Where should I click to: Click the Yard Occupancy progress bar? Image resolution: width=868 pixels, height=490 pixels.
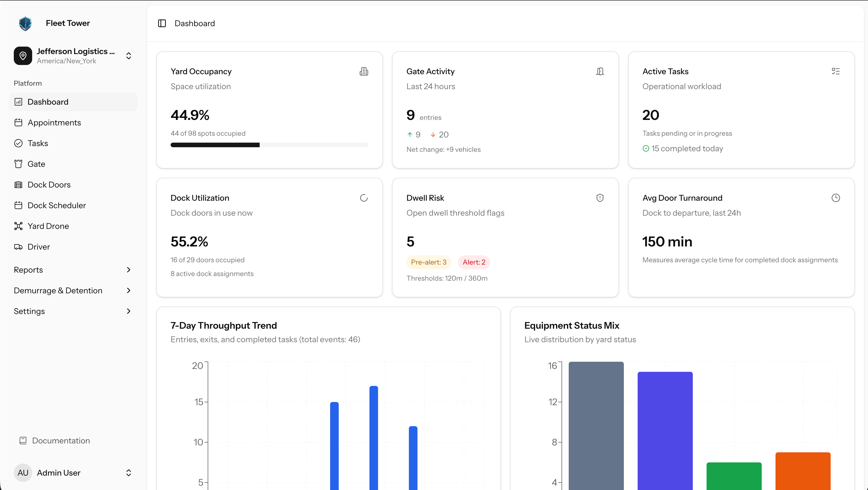click(x=269, y=145)
